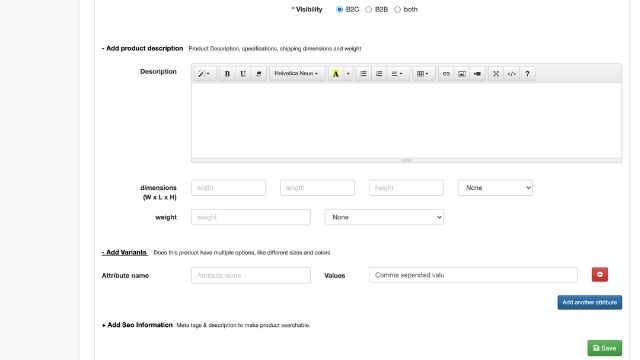
Task: Grab the editor resize handle bar
Action: click(x=407, y=160)
